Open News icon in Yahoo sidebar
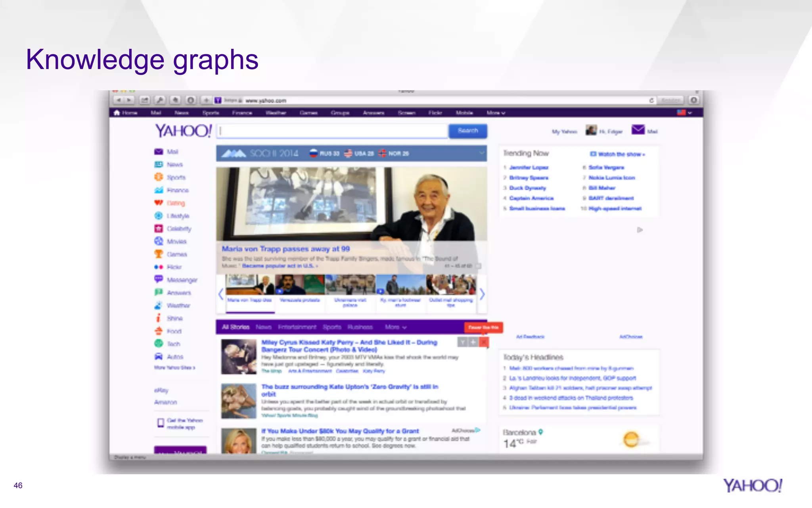This screenshot has width=812, height=508. point(159,164)
